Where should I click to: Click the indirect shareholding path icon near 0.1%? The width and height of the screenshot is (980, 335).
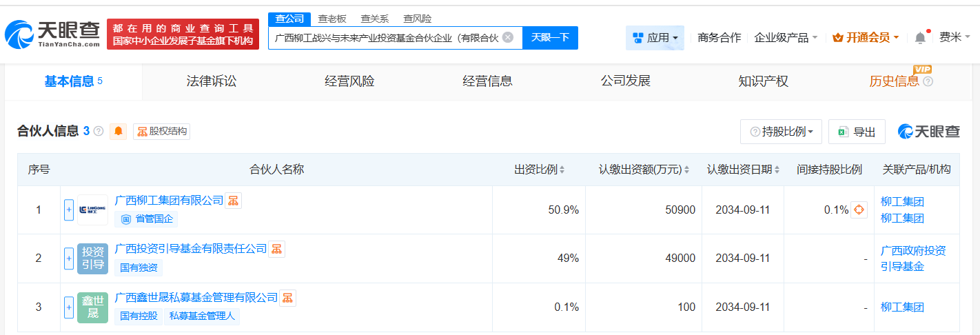pos(859,210)
